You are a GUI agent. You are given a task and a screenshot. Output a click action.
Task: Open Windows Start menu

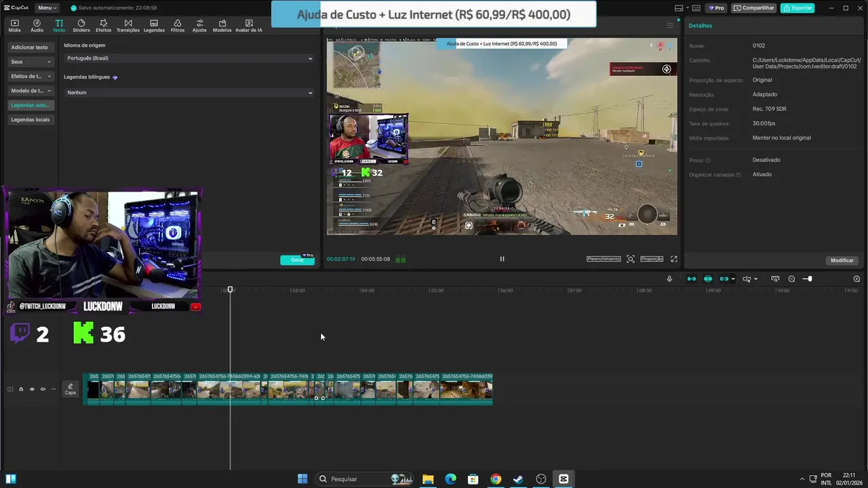302,479
